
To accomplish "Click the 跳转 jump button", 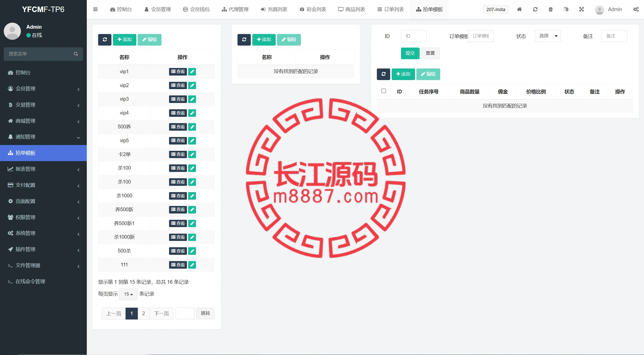I will pyautogui.click(x=205, y=313).
